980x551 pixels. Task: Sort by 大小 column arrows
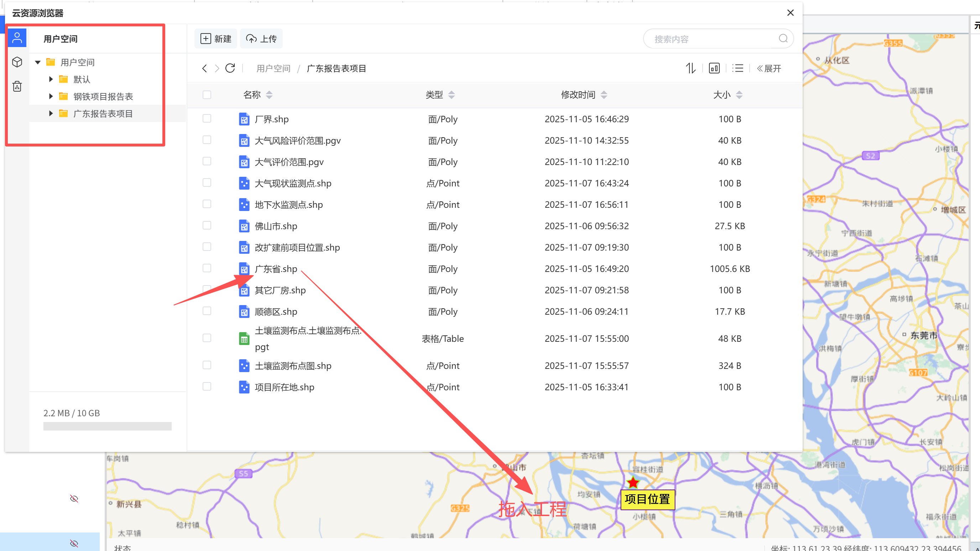point(739,95)
